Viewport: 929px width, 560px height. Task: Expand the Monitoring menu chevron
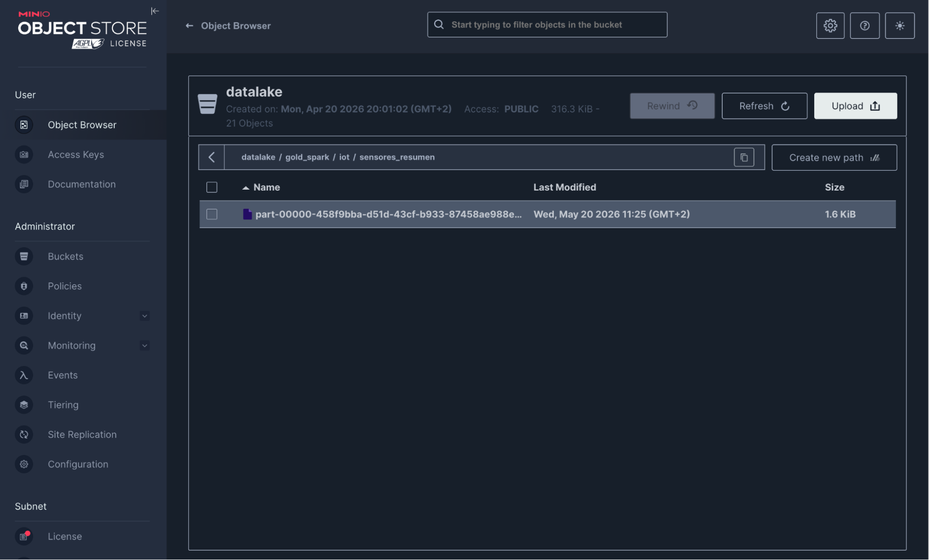pos(145,346)
